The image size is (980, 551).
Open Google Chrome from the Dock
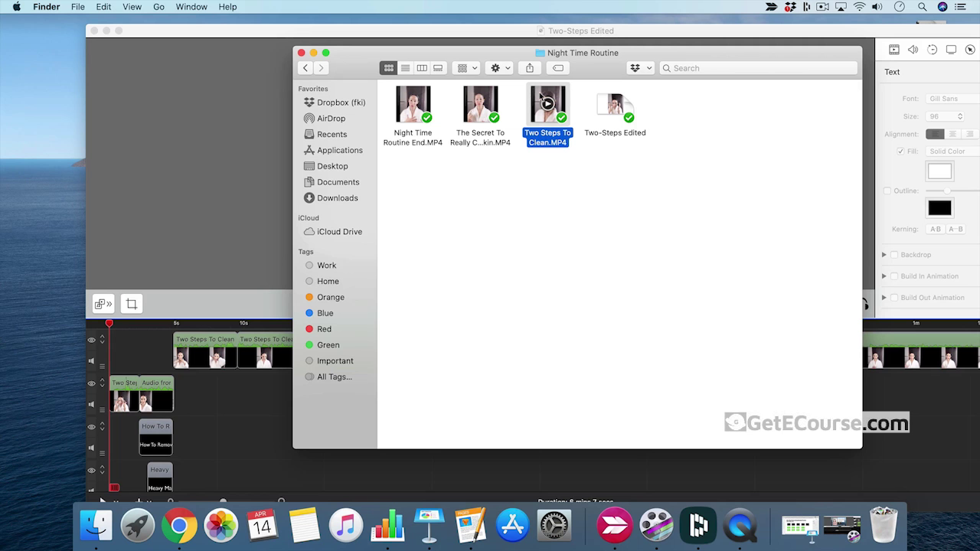click(x=179, y=526)
